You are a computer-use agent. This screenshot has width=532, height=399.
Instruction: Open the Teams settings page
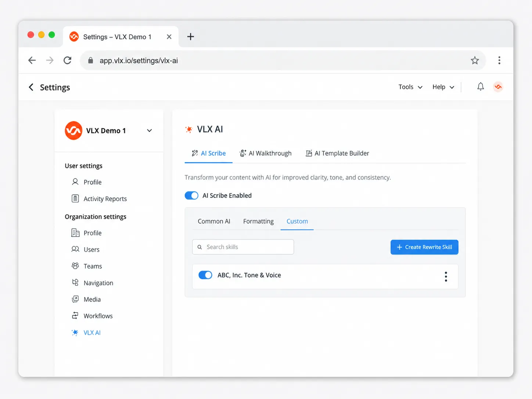tap(93, 266)
